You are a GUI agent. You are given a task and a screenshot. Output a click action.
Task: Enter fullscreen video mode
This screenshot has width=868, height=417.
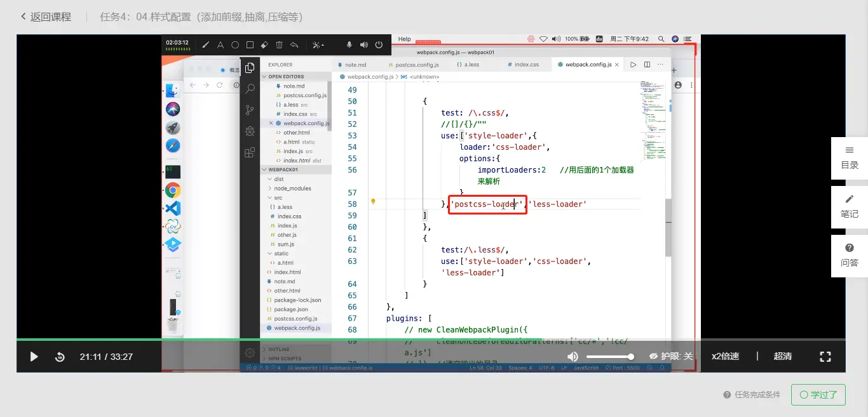(825, 357)
